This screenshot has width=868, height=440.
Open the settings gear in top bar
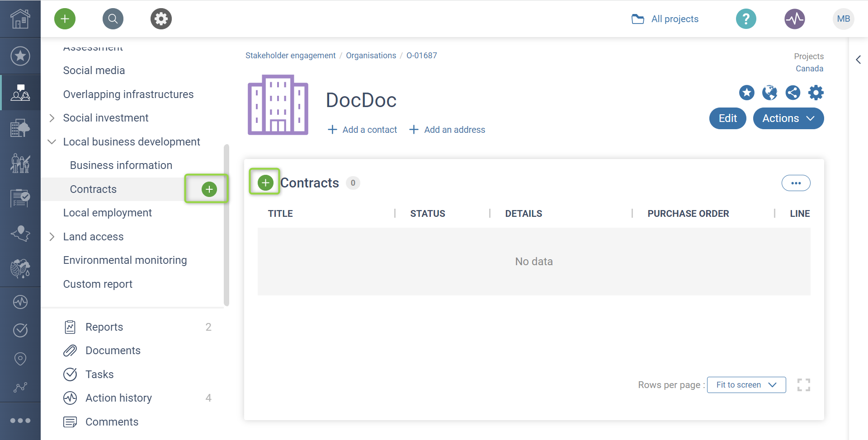click(x=161, y=19)
